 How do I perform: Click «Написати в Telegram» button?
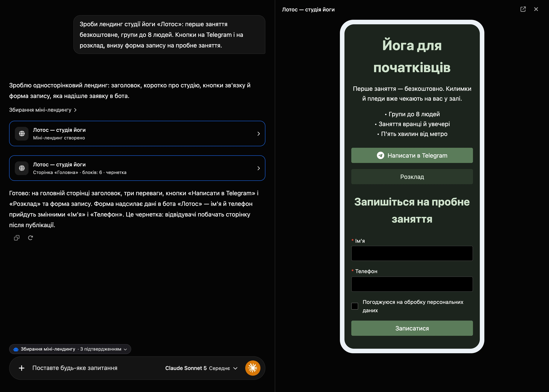(x=412, y=155)
